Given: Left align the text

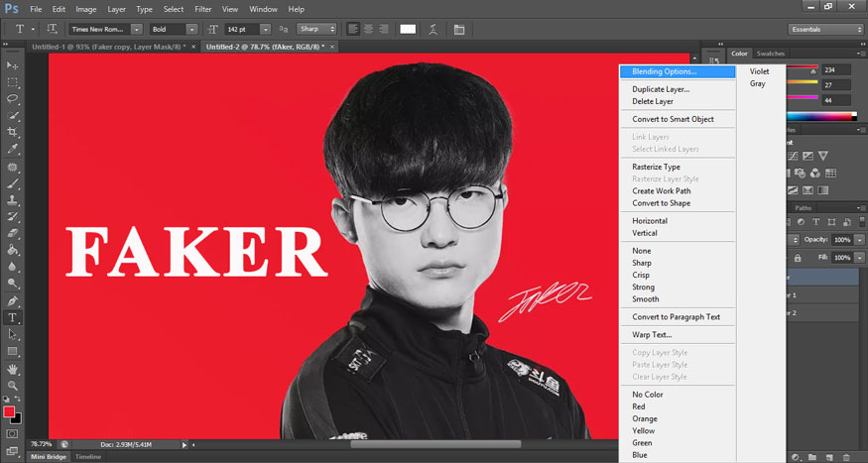Looking at the screenshot, I should 353,30.
